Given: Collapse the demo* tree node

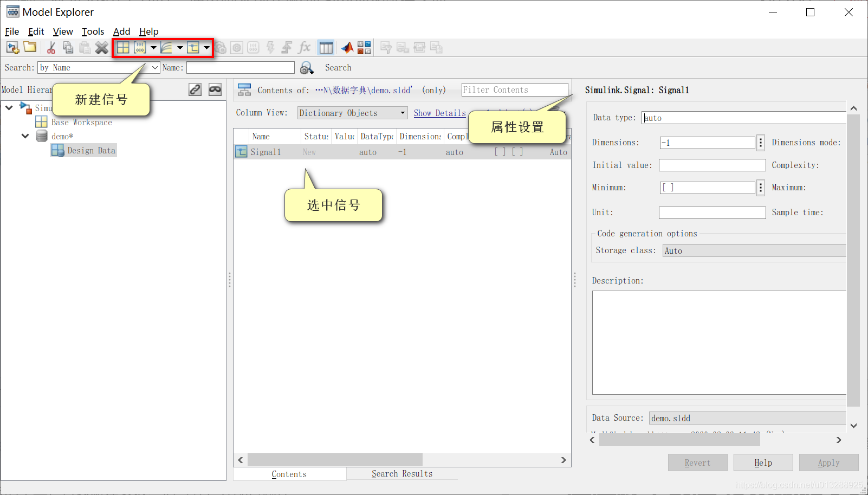Looking at the screenshot, I should click(25, 136).
